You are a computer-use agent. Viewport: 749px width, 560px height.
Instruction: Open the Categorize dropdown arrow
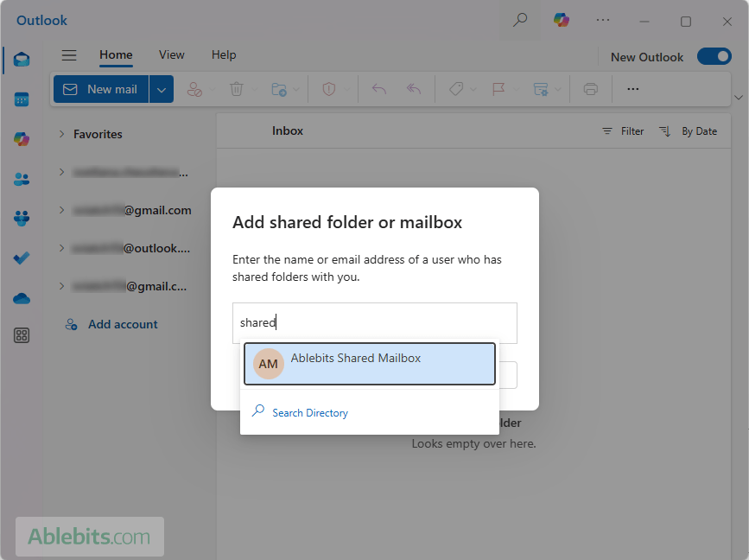(x=473, y=89)
